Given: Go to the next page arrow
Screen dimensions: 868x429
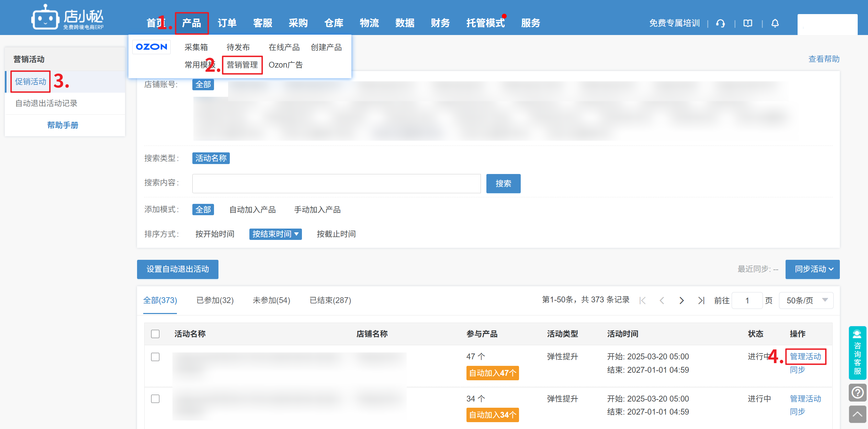Looking at the screenshot, I should (x=681, y=301).
